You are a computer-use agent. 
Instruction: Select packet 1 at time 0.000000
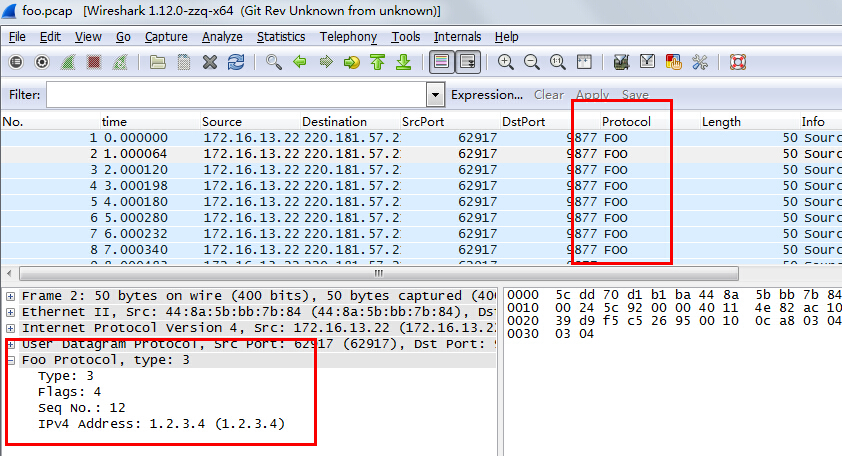tap(421, 138)
